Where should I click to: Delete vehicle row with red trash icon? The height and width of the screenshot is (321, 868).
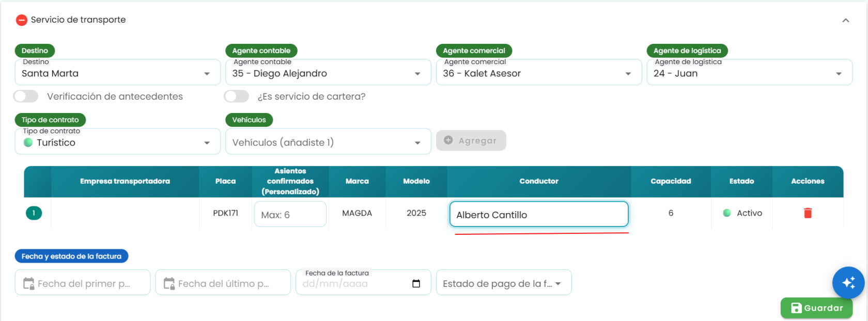pos(808,213)
